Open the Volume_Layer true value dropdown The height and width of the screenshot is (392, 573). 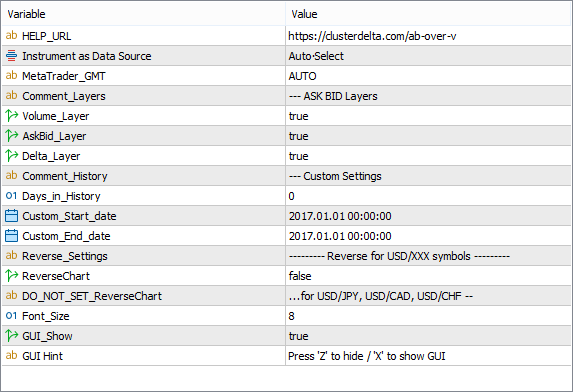pyautogui.click(x=428, y=116)
